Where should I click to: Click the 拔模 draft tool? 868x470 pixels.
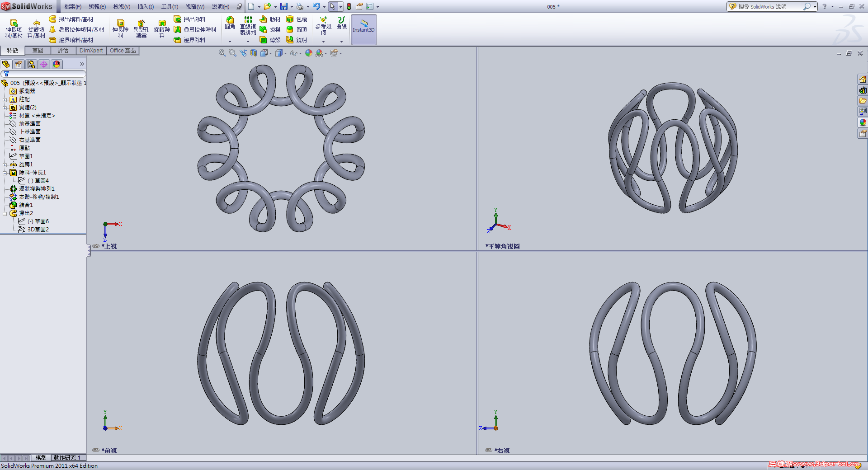270,29
